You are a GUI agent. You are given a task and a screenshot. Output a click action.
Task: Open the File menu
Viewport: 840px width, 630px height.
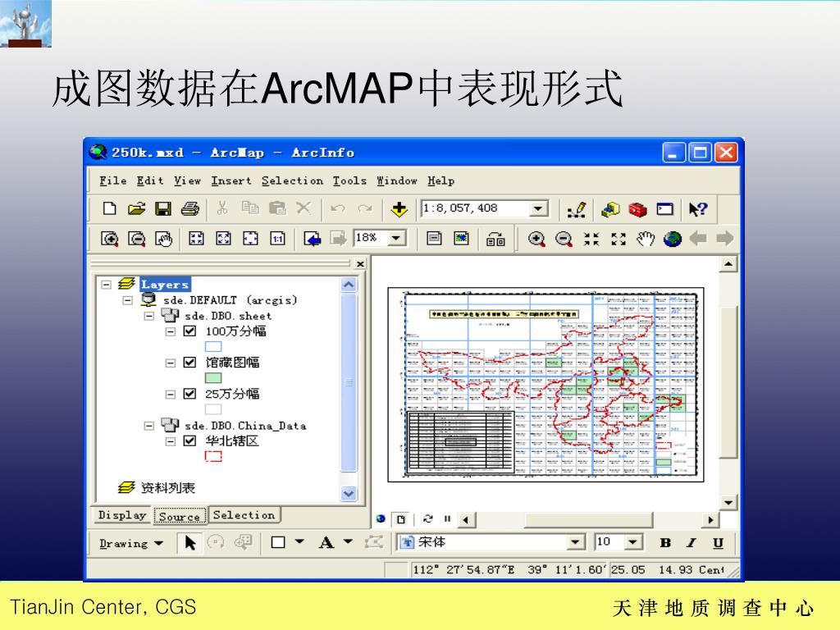pyautogui.click(x=113, y=180)
